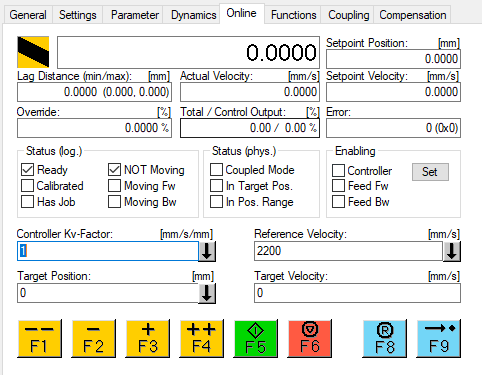The width and height of the screenshot is (482, 375).
Task: Open the Settings tab
Action: click(x=78, y=15)
